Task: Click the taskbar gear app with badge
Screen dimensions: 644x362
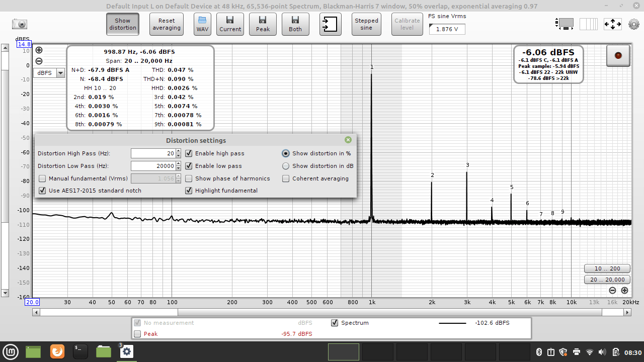Action: (126, 351)
